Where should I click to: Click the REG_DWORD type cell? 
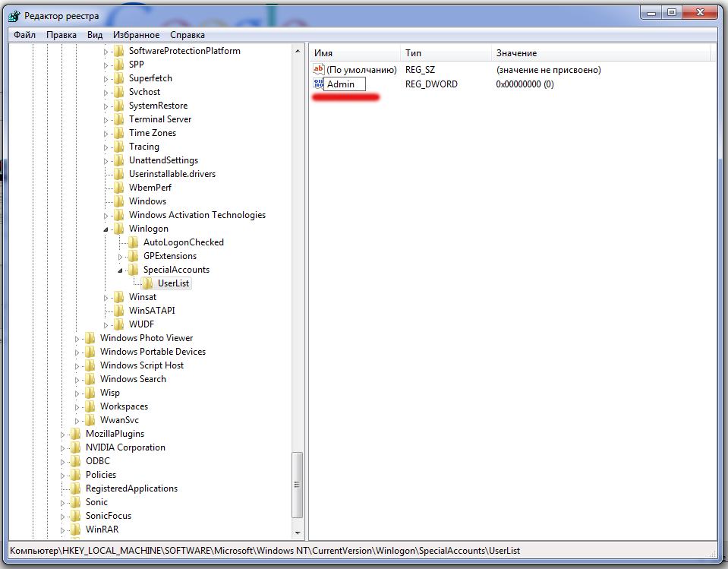pos(431,84)
